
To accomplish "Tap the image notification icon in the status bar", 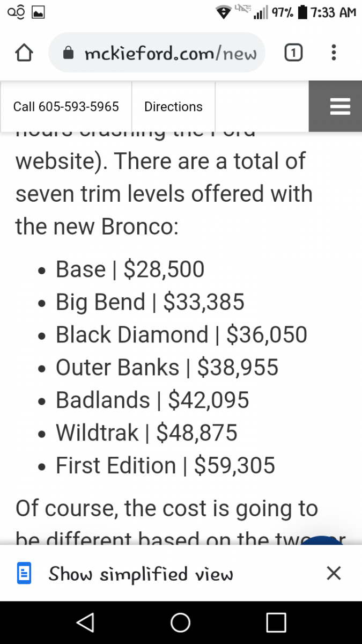I will click(x=39, y=12).
